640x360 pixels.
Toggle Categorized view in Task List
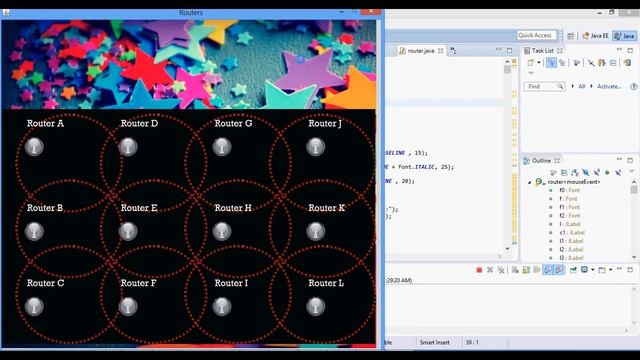click(x=551, y=62)
